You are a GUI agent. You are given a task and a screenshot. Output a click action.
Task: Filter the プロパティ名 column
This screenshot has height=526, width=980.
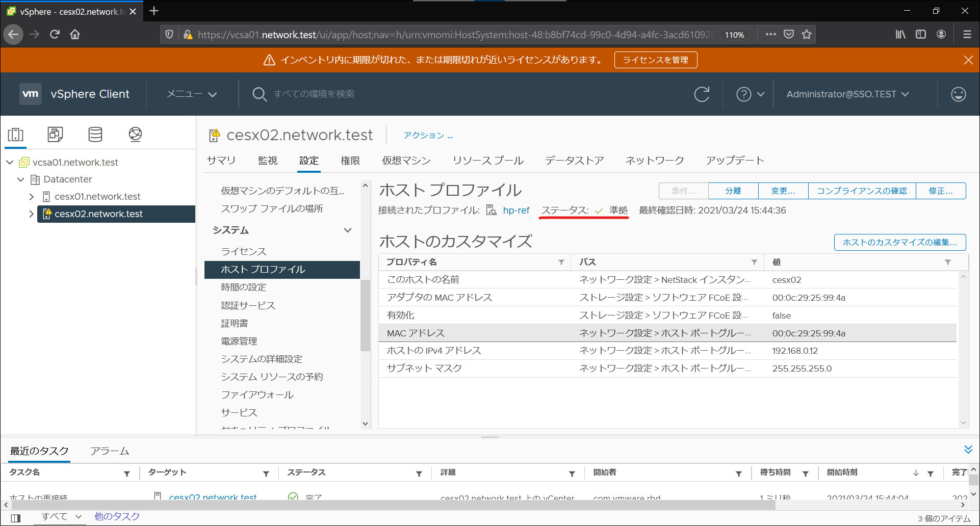[561, 262]
